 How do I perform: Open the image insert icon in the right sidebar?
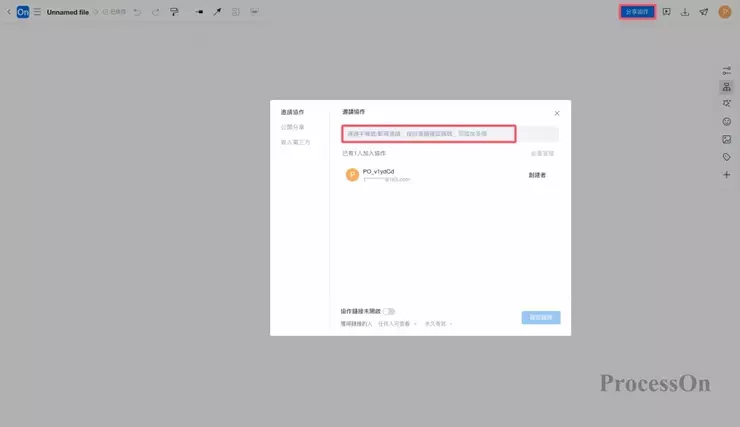[727, 139]
